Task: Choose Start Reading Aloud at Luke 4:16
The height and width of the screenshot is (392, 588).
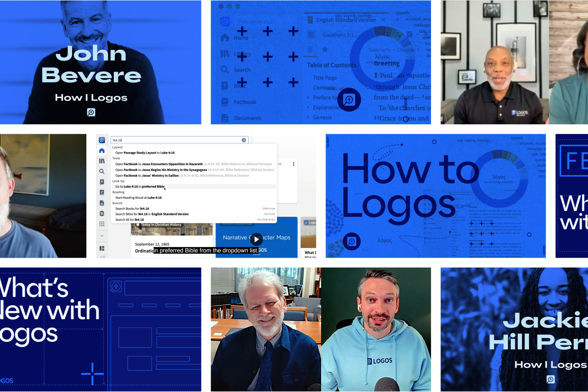Action: tap(194, 198)
